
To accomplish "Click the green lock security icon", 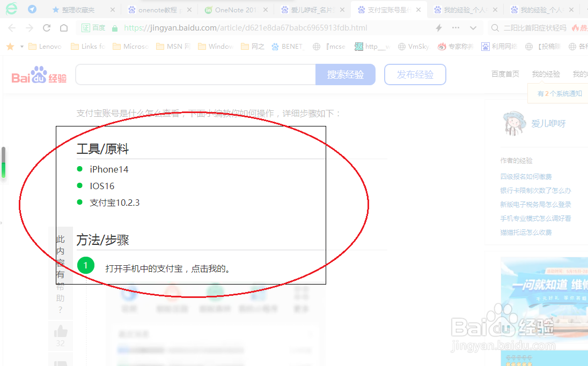I will click(x=115, y=28).
